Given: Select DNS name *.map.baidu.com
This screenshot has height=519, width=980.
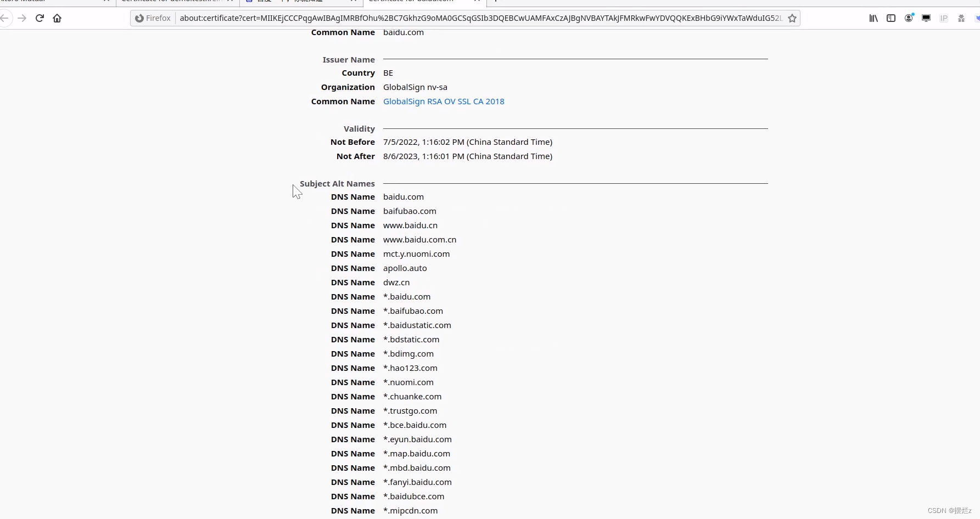Looking at the screenshot, I should tap(417, 454).
